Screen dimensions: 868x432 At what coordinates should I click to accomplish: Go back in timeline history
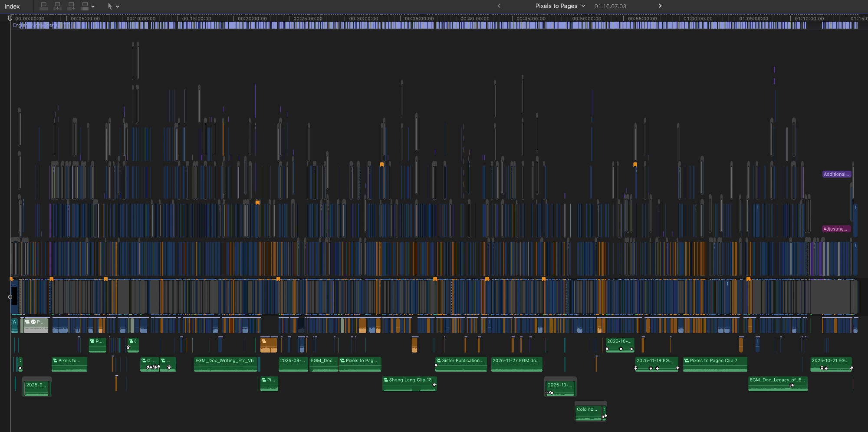pos(499,6)
